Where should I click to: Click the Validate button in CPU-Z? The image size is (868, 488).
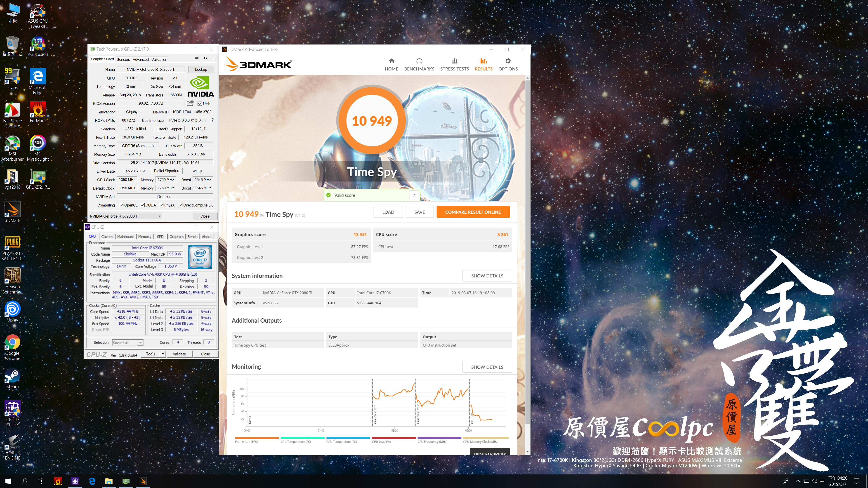179,354
